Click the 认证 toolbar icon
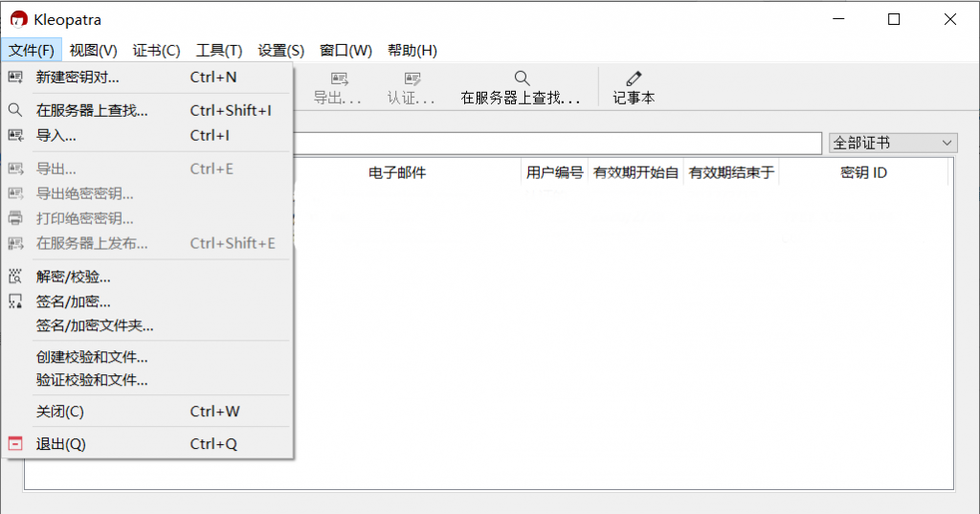This screenshot has height=514, width=980. coord(412,78)
